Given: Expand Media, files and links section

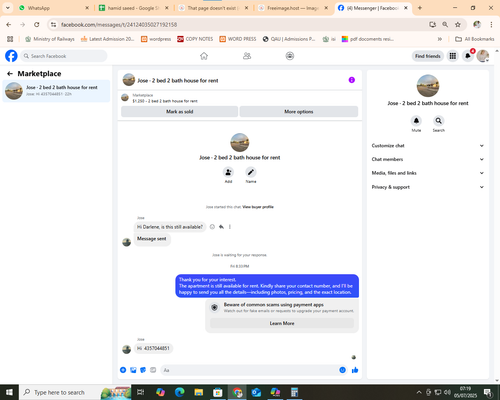Looking at the screenshot, I should 428,173.
